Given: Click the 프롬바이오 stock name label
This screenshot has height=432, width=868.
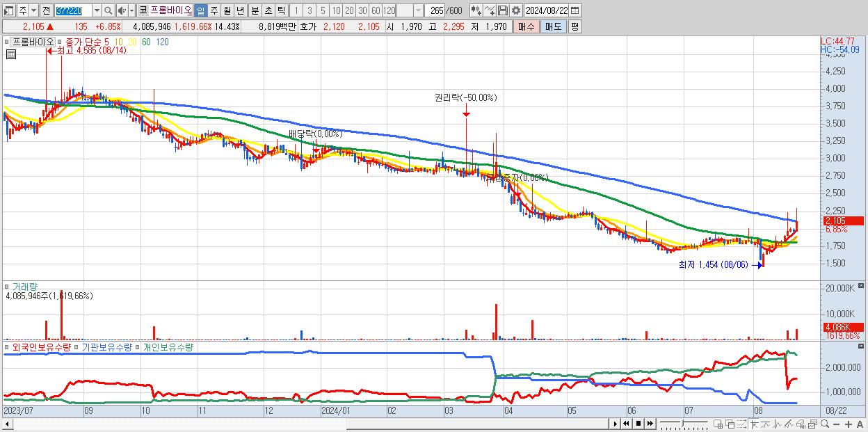Looking at the screenshot, I should pos(33,42).
